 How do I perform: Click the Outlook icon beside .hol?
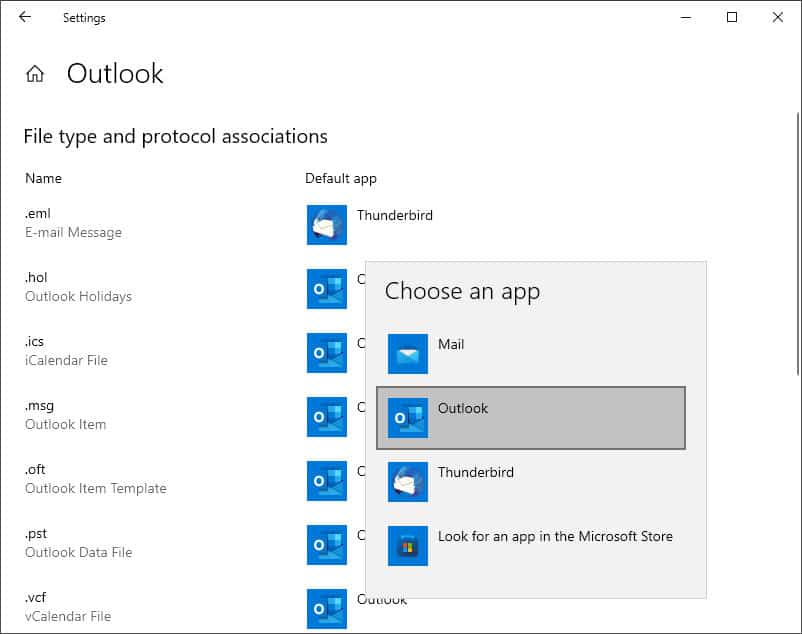[x=325, y=289]
